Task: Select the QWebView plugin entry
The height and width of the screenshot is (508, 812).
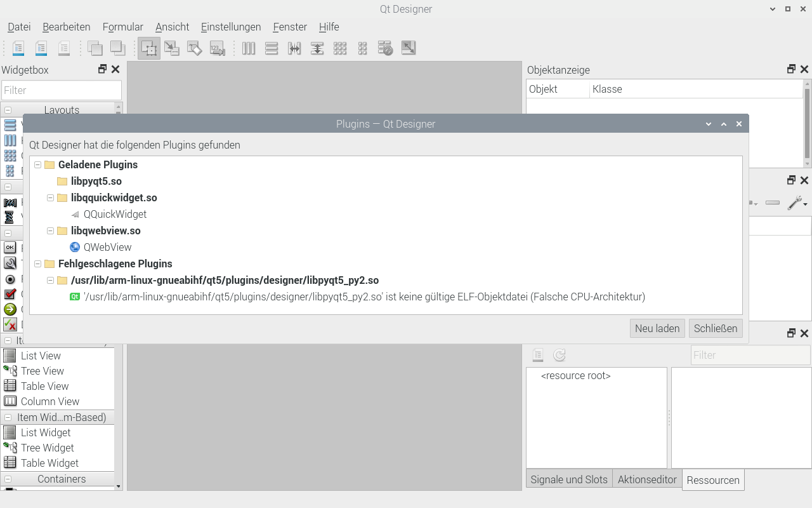Action: [x=107, y=247]
